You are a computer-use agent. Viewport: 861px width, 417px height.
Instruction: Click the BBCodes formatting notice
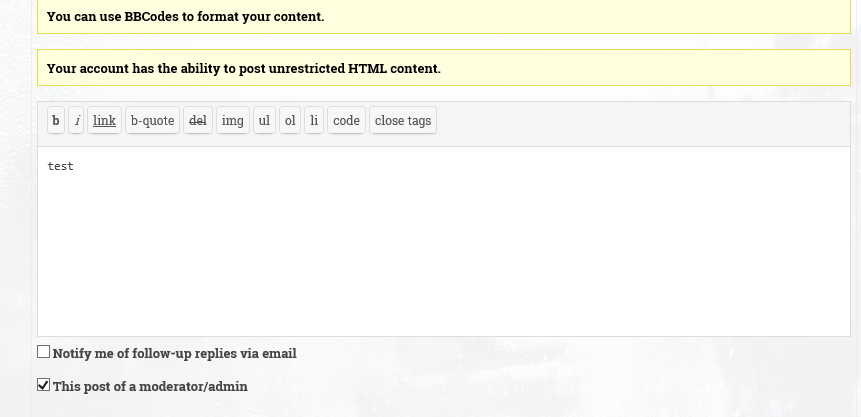[x=444, y=16]
